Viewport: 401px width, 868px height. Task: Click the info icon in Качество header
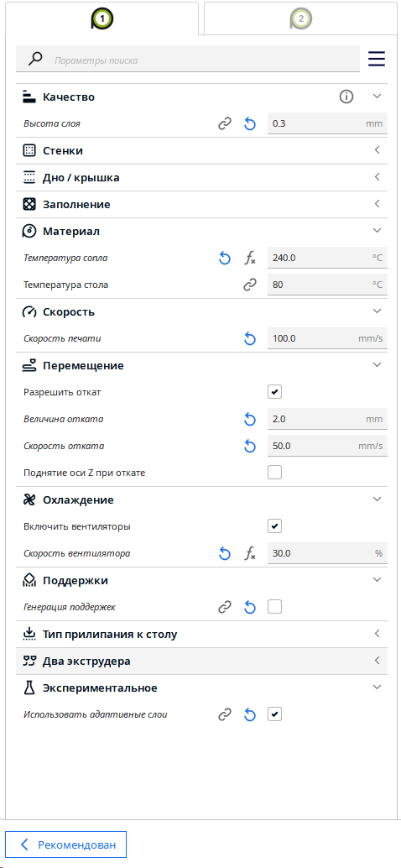[x=346, y=97]
